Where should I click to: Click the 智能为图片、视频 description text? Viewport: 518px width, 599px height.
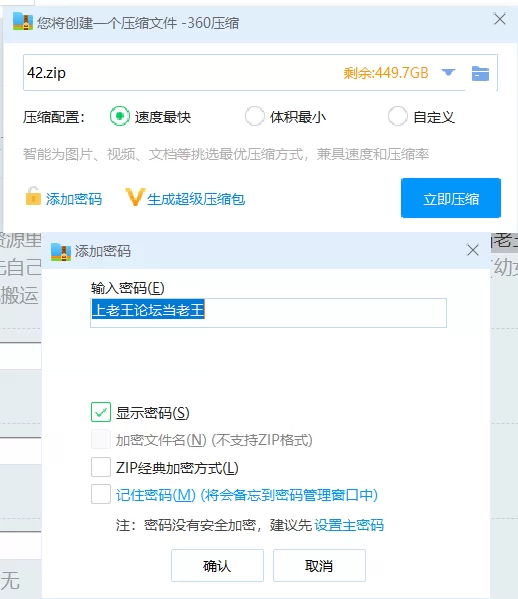pyautogui.click(x=226, y=154)
